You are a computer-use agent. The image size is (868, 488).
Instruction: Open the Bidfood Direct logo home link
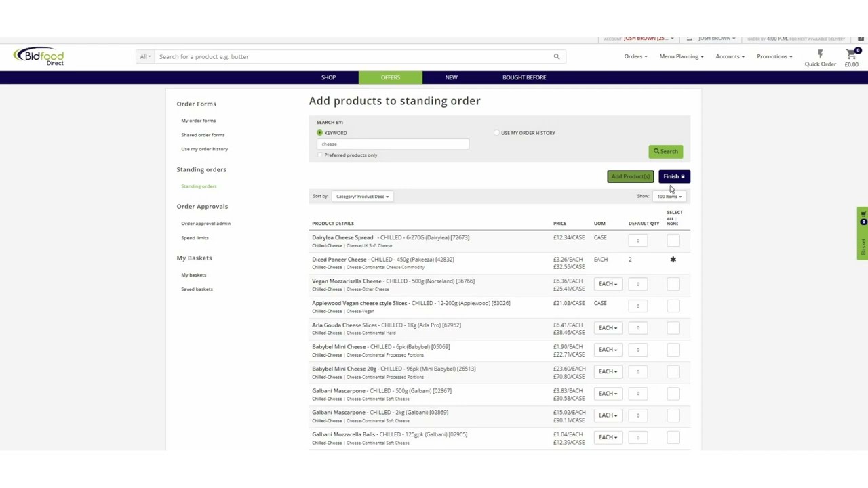[39, 56]
